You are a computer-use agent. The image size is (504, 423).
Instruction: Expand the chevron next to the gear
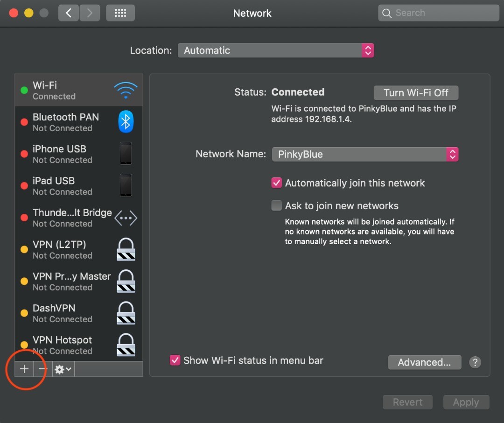pos(69,369)
